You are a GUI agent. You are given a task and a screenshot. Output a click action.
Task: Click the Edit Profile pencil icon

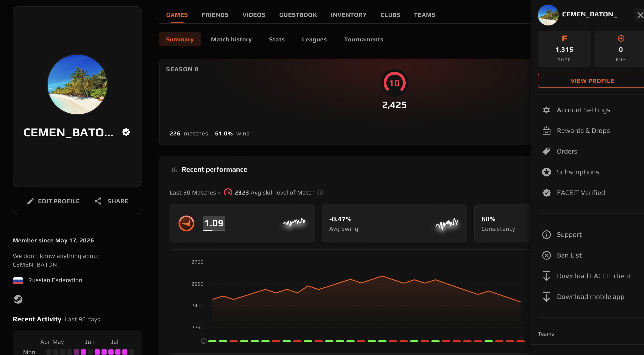30,201
